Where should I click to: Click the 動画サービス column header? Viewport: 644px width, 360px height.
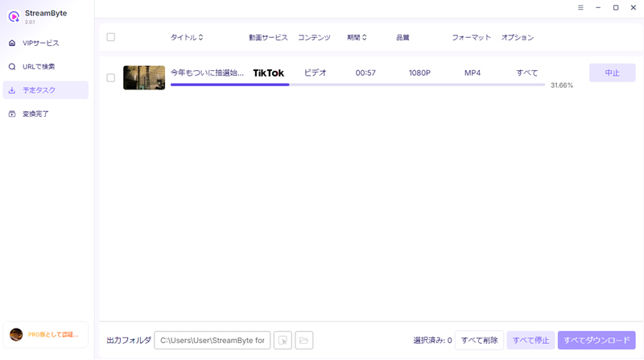[x=269, y=37]
